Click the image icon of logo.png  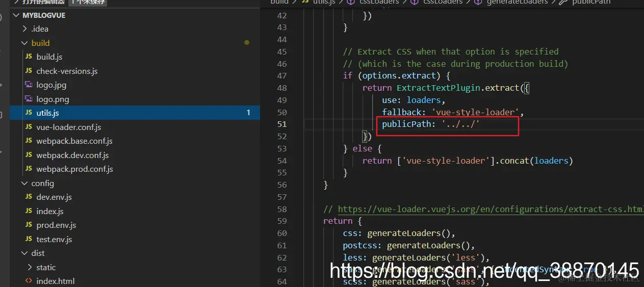pos(29,99)
